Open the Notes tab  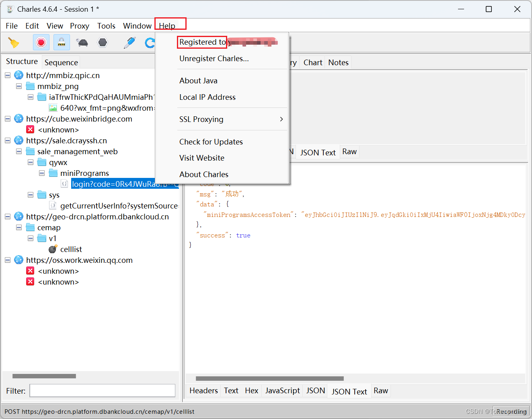point(338,62)
